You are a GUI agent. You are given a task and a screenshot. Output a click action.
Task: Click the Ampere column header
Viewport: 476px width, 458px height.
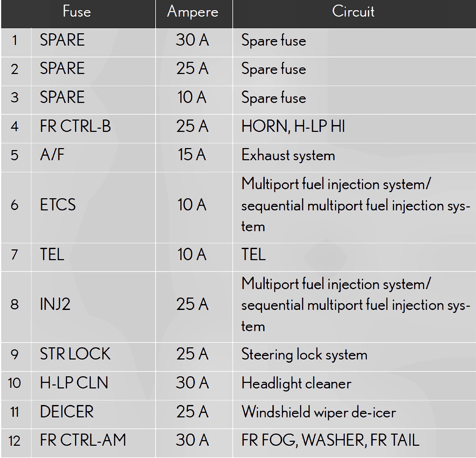tap(193, 11)
